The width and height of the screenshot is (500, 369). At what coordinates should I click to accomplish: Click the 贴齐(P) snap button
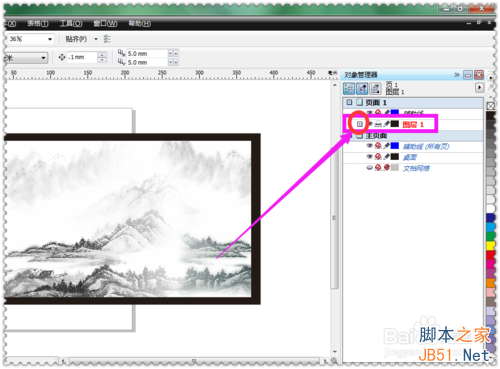pyautogui.click(x=76, y=39)
